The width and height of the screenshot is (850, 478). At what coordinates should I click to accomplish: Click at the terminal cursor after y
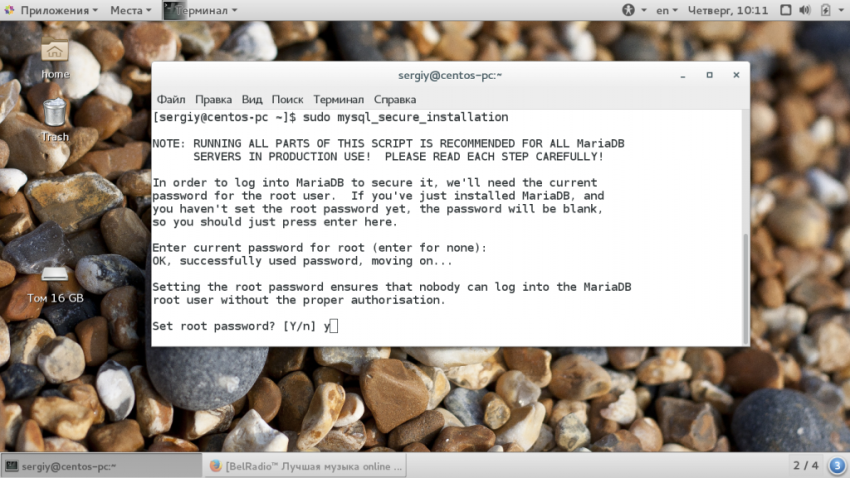pos(333,326)
